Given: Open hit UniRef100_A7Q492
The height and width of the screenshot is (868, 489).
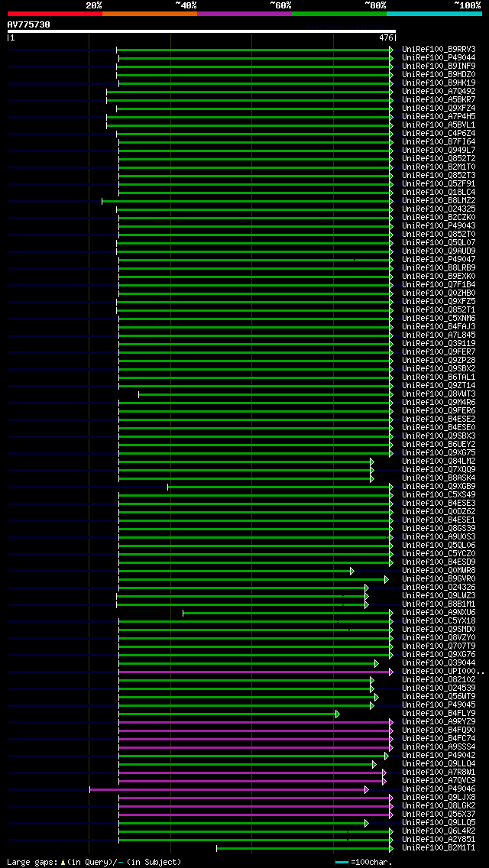Looking at the screenshot, I should click(x=439, y=92).
